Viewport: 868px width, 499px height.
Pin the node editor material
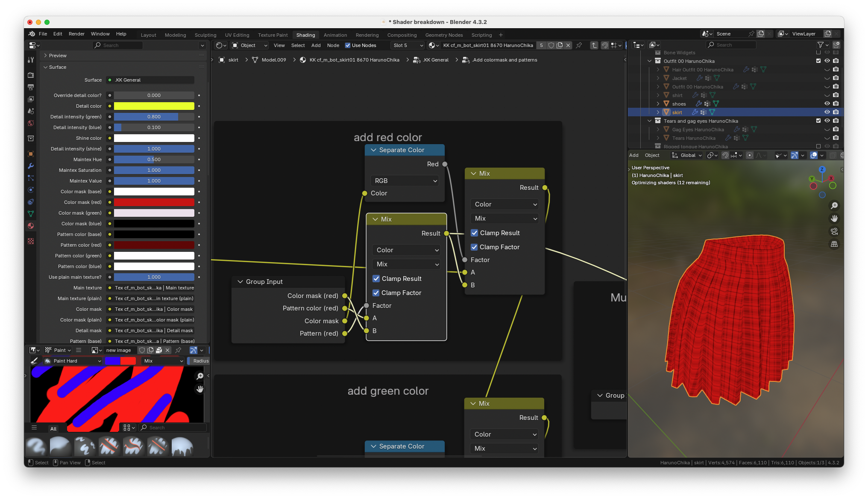pyautogui.click(x=579, y=45)
